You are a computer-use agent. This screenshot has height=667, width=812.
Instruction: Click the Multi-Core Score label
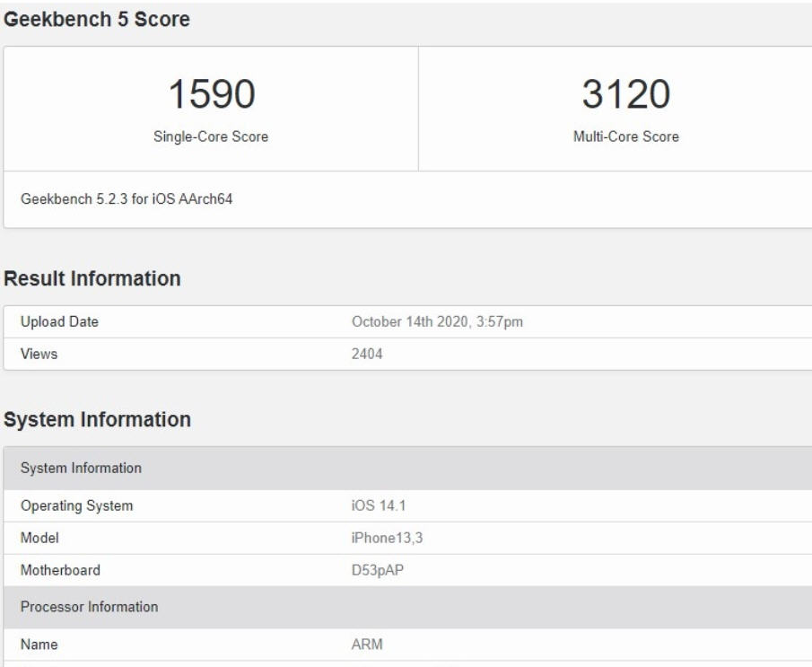tap(626, 136)
